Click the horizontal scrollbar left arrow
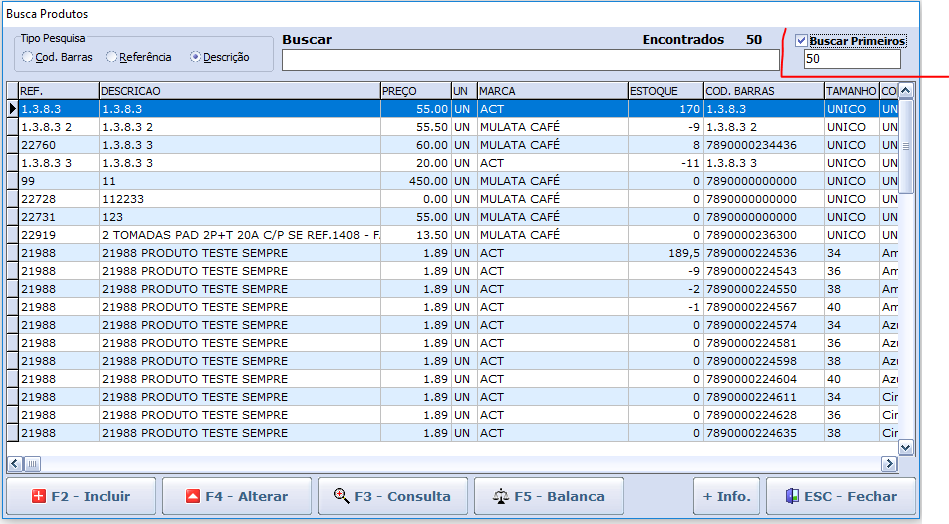 click(15, 464)
